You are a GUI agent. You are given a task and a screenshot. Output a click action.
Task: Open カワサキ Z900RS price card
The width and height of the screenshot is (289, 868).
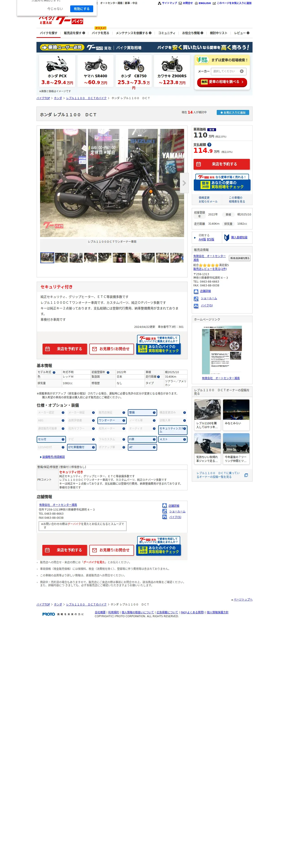coord(172,71)
